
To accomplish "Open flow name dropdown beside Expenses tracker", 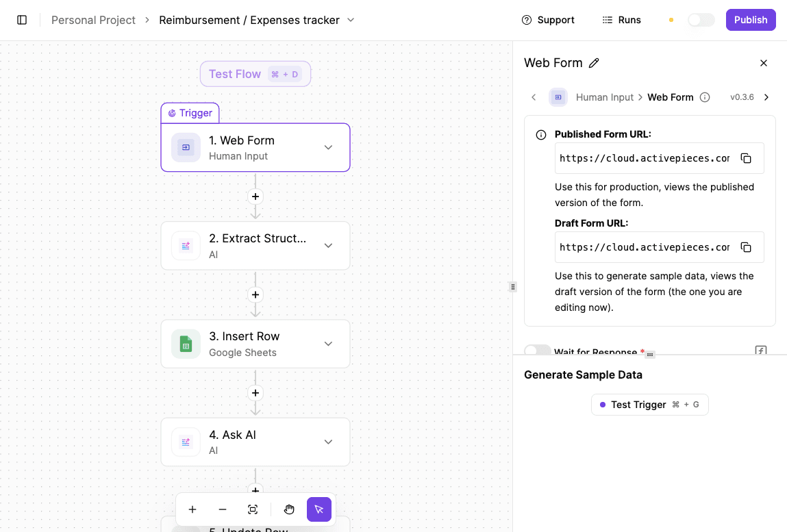I will tap(351, 20).
